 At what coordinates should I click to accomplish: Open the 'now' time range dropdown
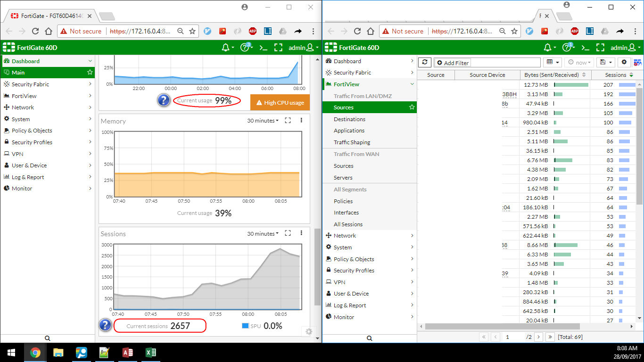579,62
